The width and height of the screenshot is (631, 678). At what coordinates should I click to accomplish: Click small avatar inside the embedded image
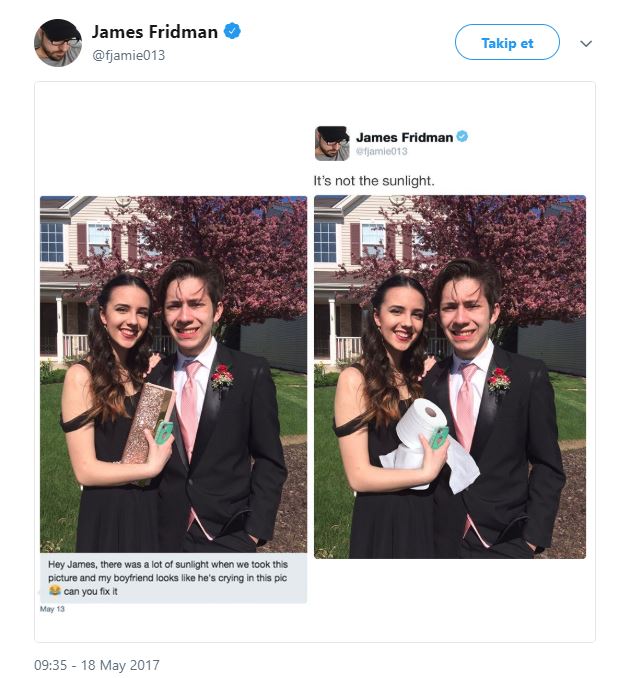(x=332, y=143)
